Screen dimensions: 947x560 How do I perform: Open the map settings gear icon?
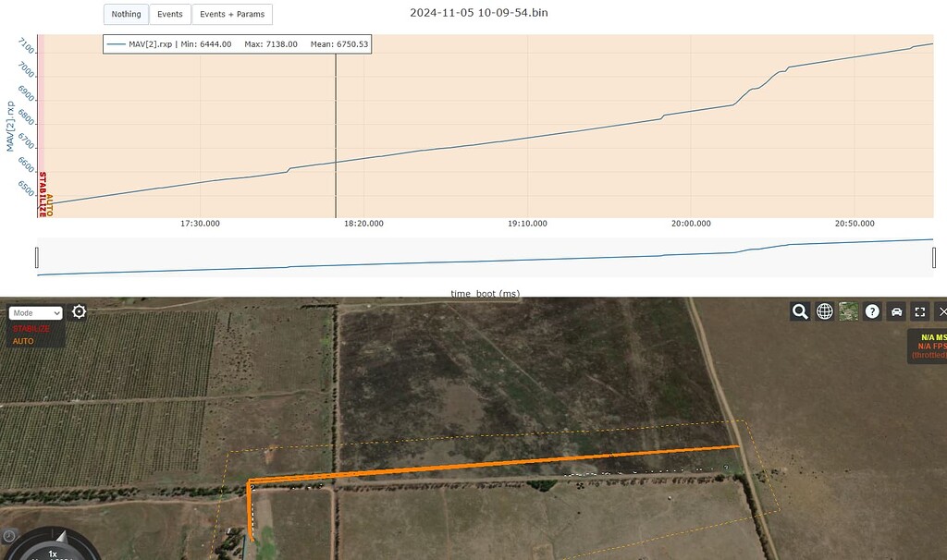tap(80, 312)
